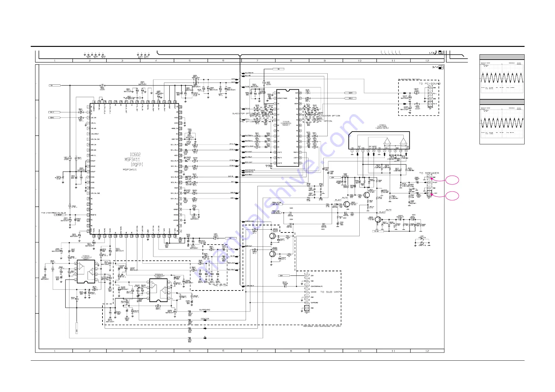Click the IC602 chip label
555x392 pixels.
click(135, 154)
